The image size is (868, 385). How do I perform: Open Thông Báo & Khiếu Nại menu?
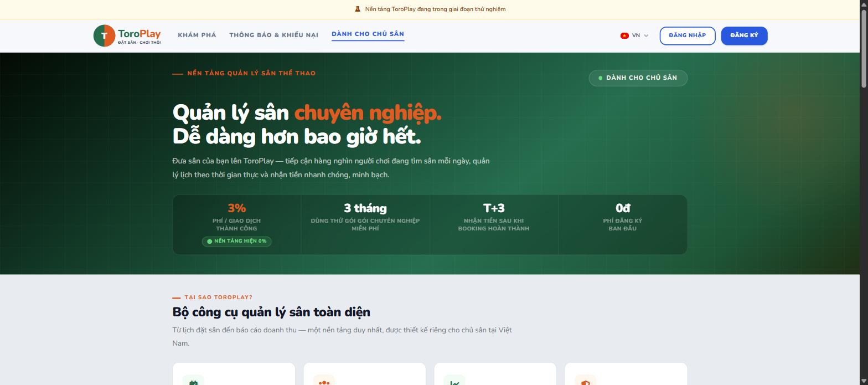click(x=273, y=35)
